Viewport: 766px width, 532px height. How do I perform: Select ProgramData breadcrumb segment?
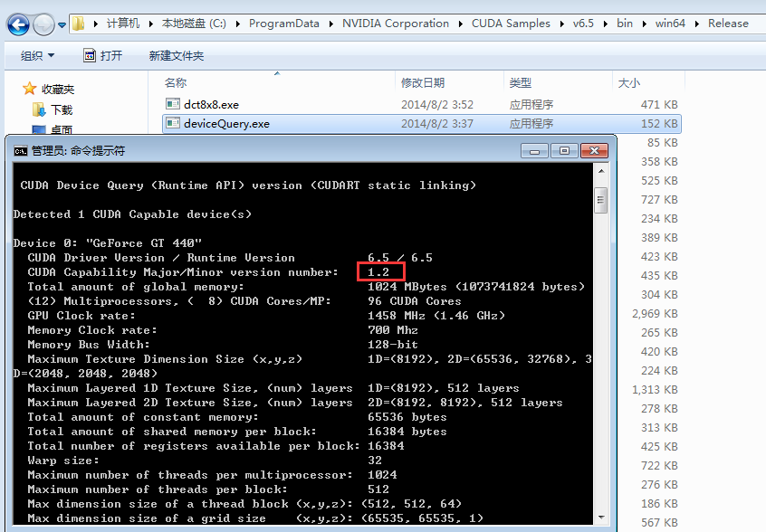coord(283,24)
